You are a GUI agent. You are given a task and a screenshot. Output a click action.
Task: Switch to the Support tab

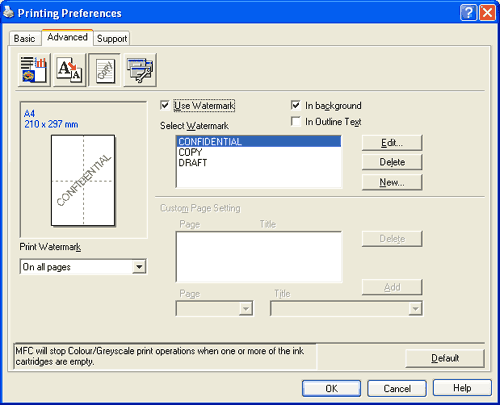112,39
